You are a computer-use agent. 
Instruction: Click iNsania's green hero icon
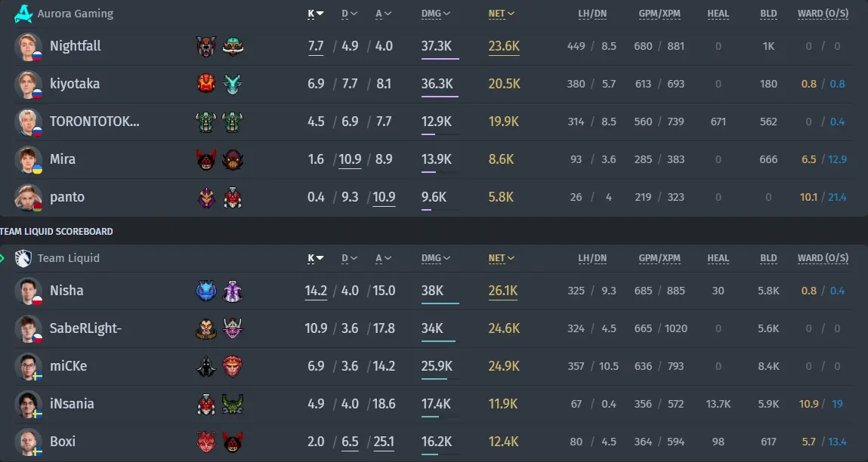pos(233,404)
